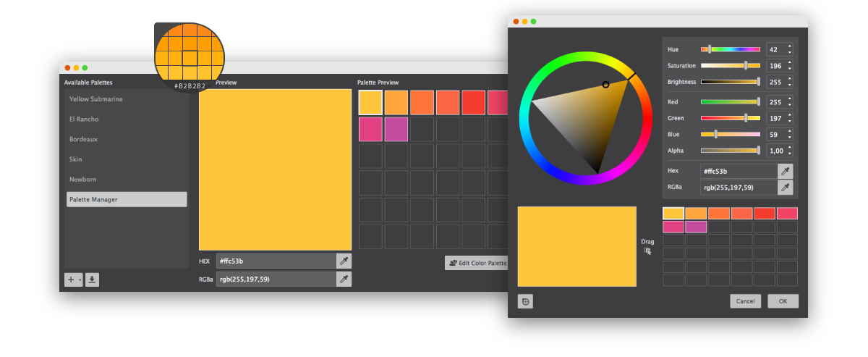Screen dimensions: 868x357
Task: Click the Alpha slider
Action: pyautogui.click(x=731, y=151)
